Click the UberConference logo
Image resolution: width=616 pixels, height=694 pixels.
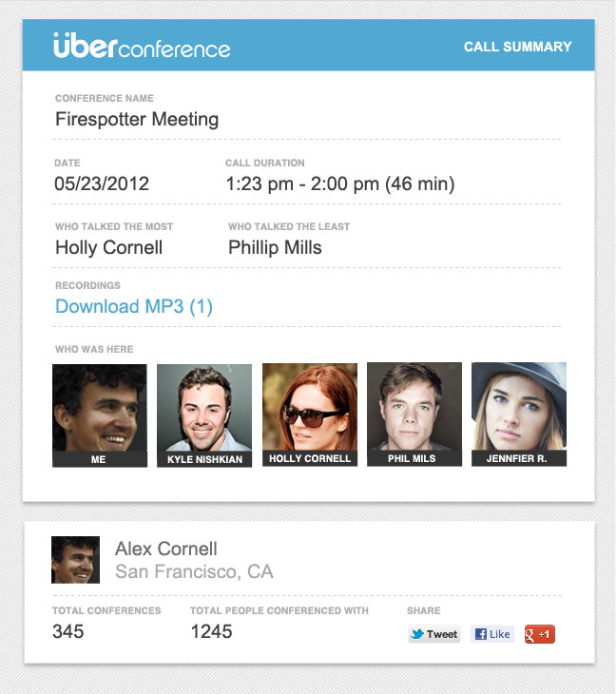point(142,46)
